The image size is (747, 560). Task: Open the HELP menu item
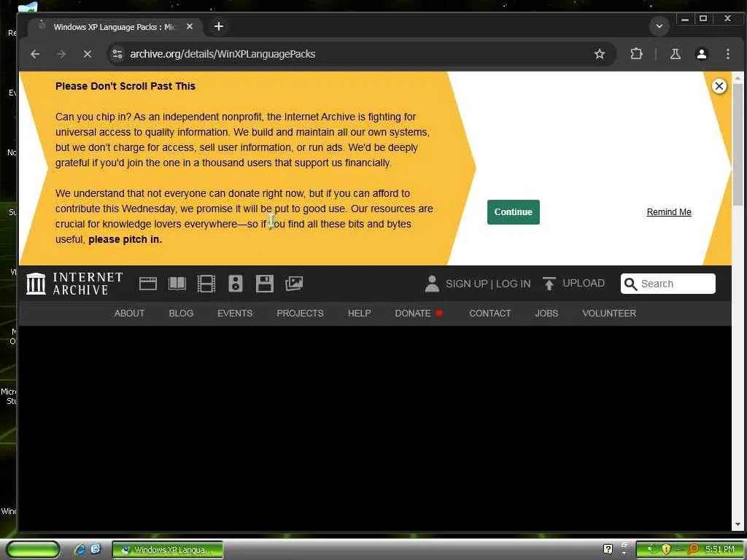coord(359,314)
